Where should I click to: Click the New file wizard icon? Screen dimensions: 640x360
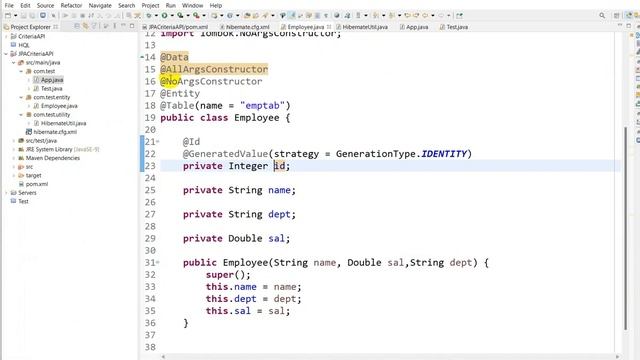[7, 16]
